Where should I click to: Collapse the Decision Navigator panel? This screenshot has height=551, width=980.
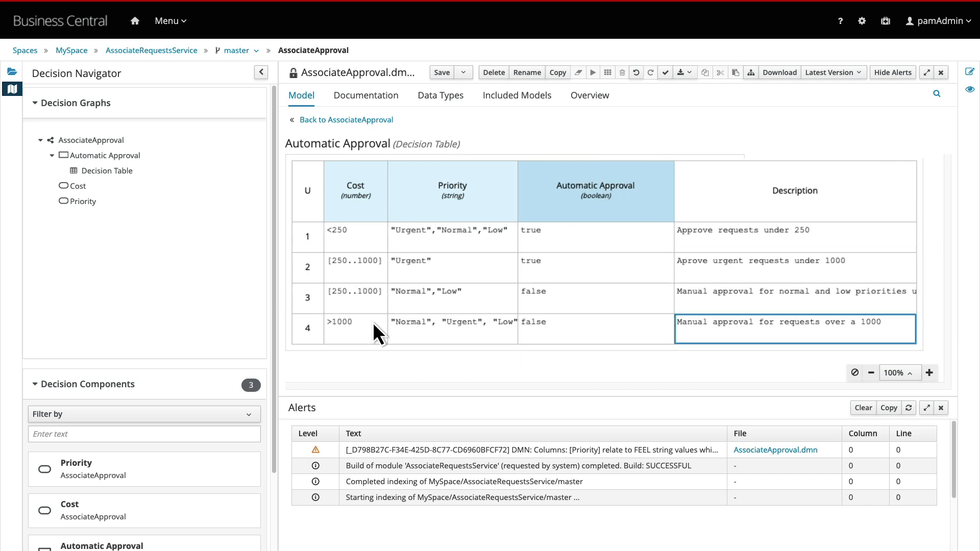pos(261,72)
